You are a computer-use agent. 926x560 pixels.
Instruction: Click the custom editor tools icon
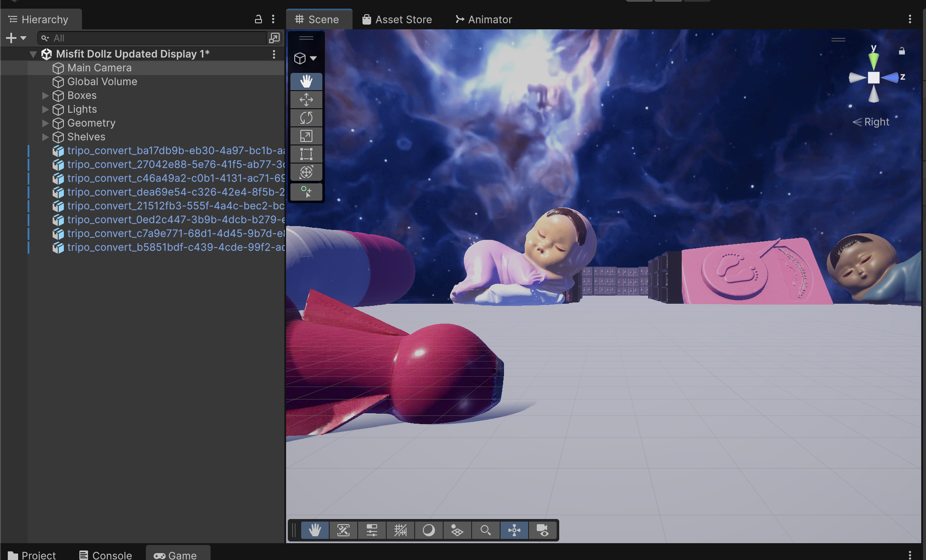coord(306,192)
